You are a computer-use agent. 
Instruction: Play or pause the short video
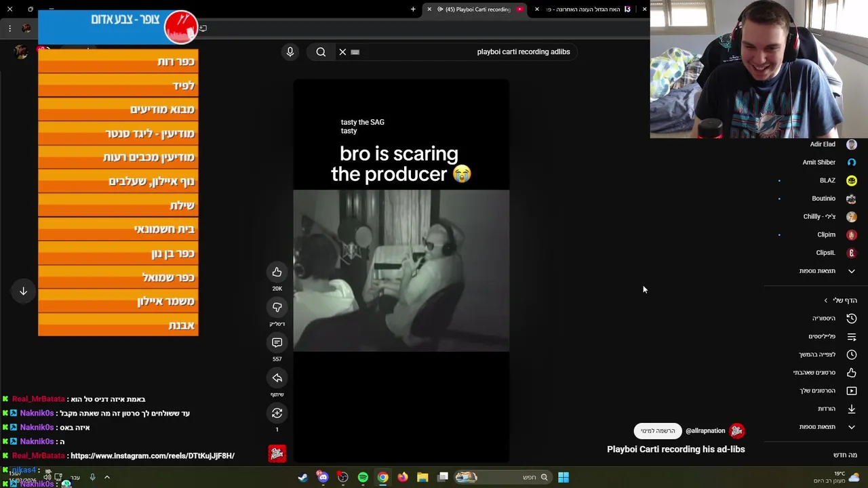pos(401,271)
